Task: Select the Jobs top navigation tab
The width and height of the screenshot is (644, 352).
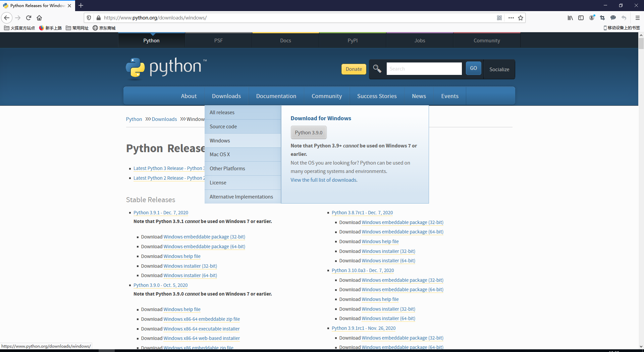Action: pyautogui.click(x=420, y=40)
